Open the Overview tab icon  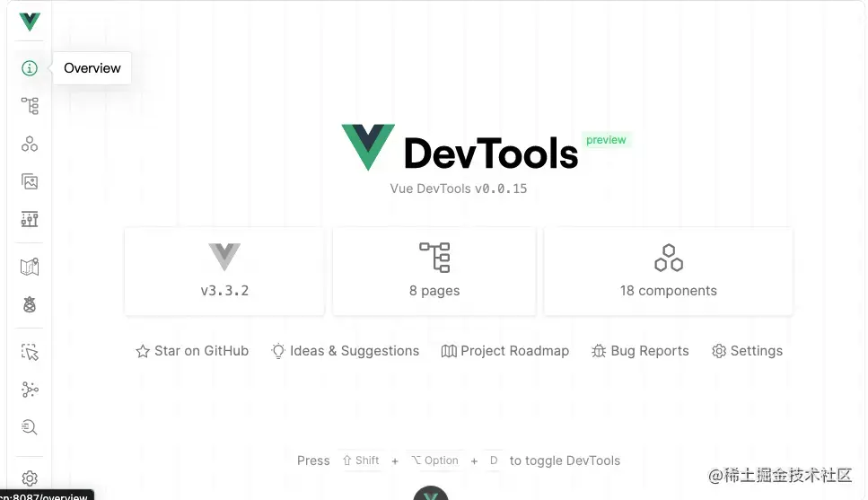pos(30,68)
